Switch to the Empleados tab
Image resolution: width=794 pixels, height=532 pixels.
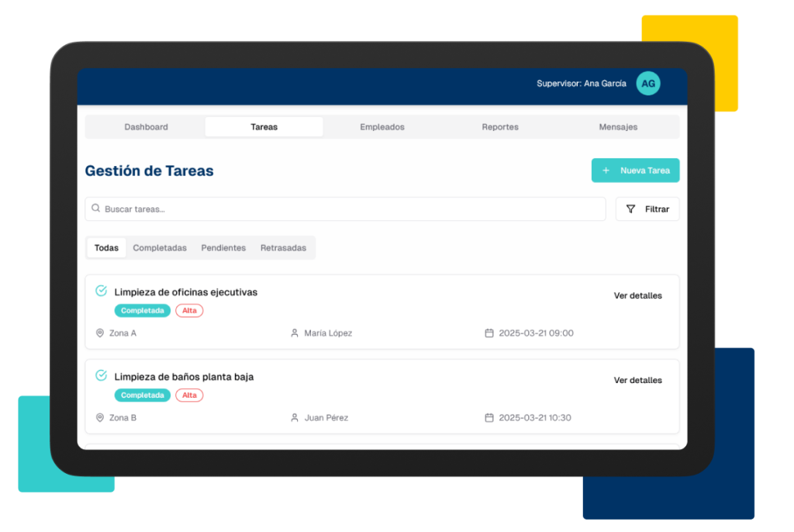tap(382, 126)
